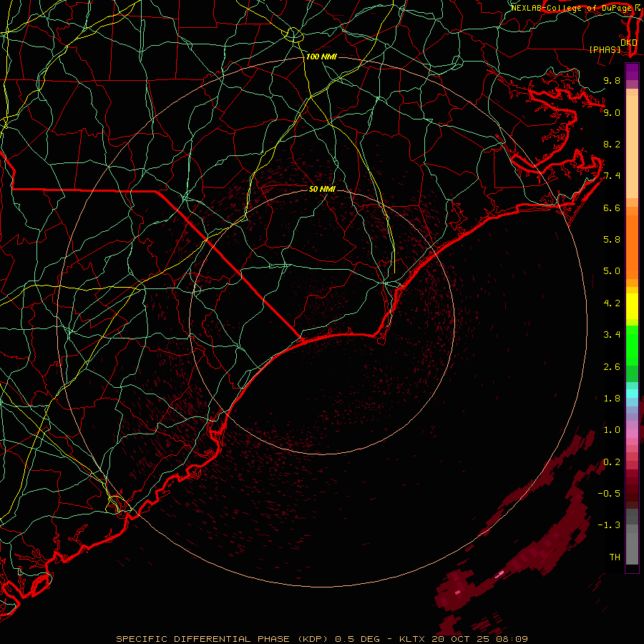This screenshot has width=644, height=644.
Task: Click the [PHAS] units label
Action: tap(605, 49)
